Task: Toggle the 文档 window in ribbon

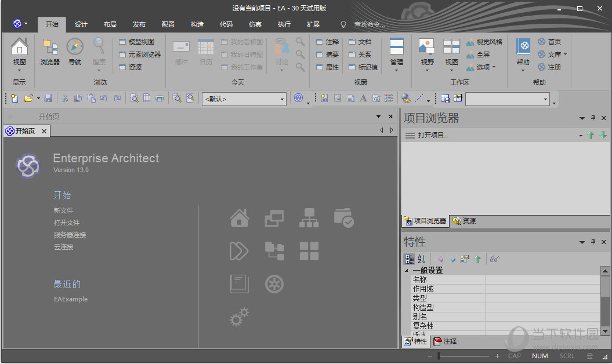Action: [x=360, y=42]
